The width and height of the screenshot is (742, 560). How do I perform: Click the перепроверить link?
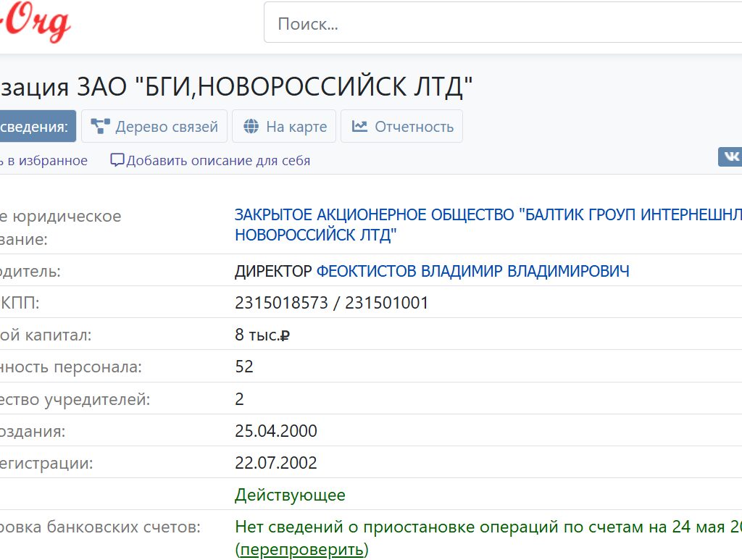click(x=302, y=550)
